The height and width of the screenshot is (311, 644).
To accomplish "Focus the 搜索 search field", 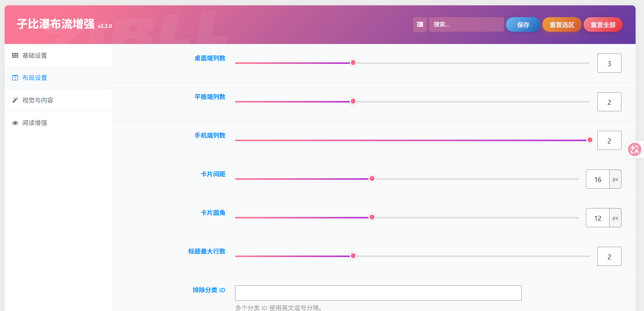I will pos(466,24).
